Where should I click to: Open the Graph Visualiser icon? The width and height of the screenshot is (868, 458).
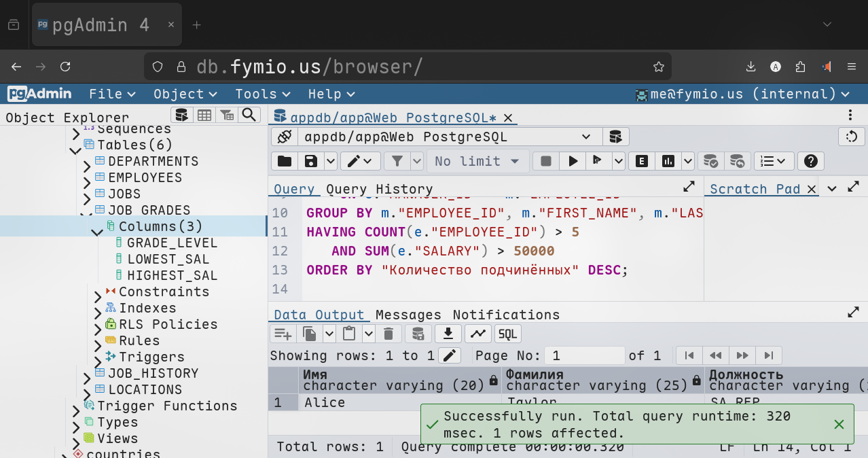point(478,334)
